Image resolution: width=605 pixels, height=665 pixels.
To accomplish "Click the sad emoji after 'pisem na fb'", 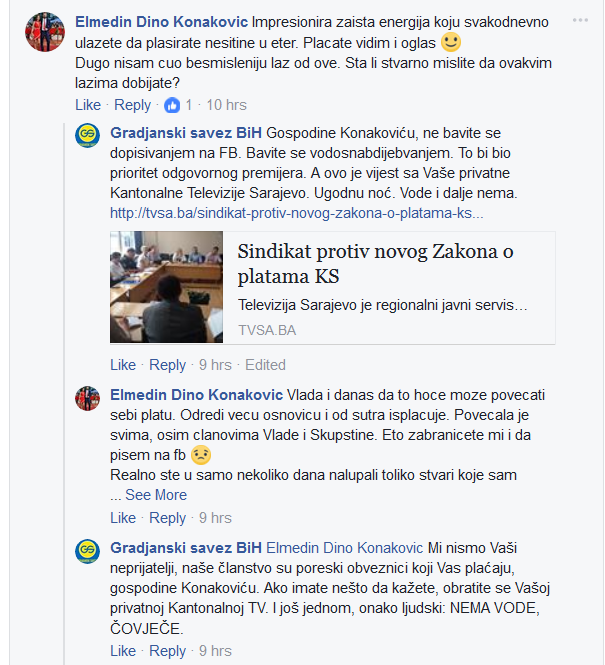I will pos(201,455).
